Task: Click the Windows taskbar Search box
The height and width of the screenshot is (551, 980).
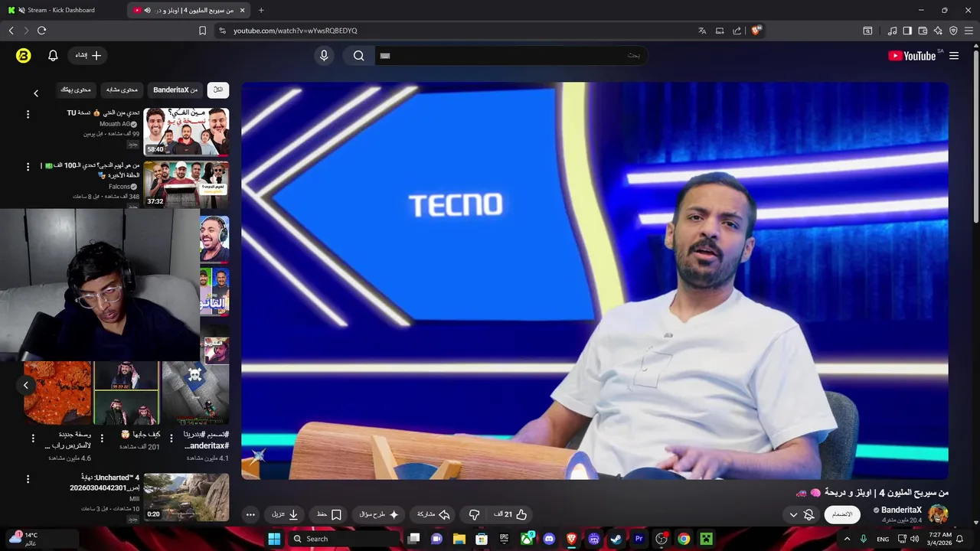Action: pyautogui.click(x=345, y=539)
